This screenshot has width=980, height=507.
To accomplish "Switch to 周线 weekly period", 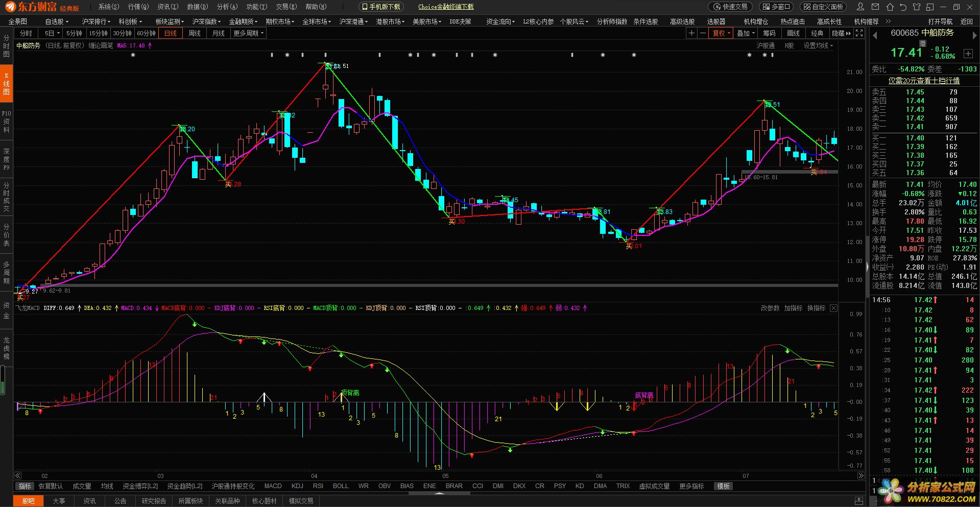I will [x=195, y=33].
